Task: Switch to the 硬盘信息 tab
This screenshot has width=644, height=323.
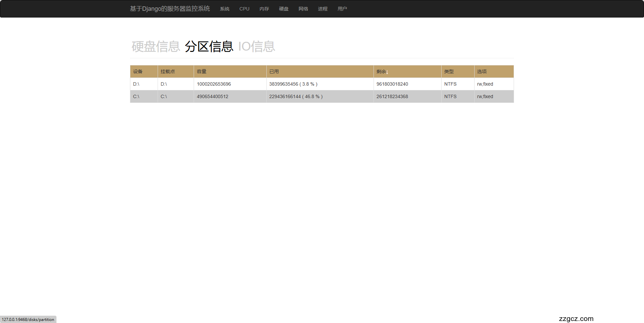Action: pos(156,47)
